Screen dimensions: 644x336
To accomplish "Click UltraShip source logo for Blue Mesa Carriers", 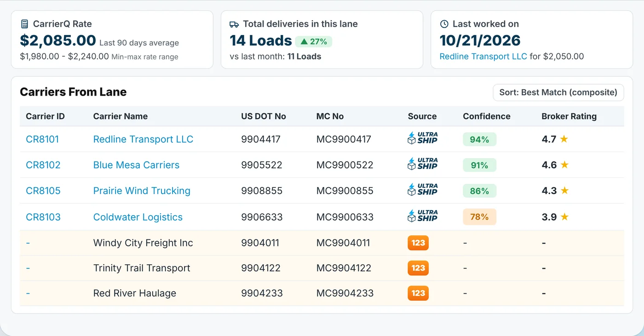I will pyautogui.click(x=422, y=165).
